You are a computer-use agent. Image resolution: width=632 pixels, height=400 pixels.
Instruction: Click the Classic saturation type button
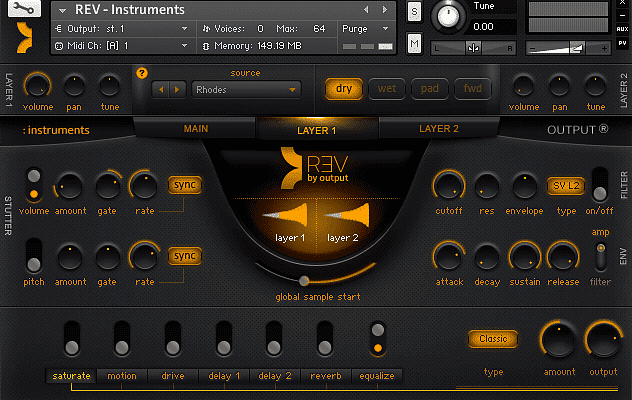493,339
